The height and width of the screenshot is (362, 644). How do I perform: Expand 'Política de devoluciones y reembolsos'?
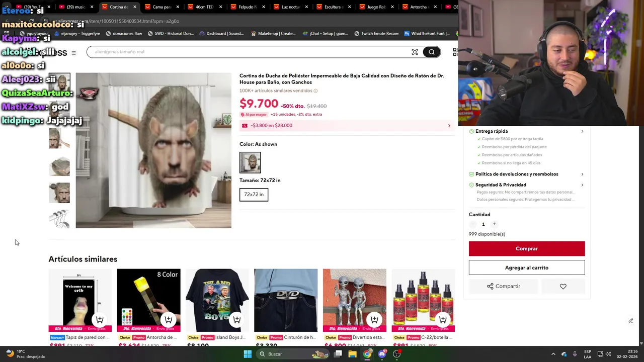(582, 174)
